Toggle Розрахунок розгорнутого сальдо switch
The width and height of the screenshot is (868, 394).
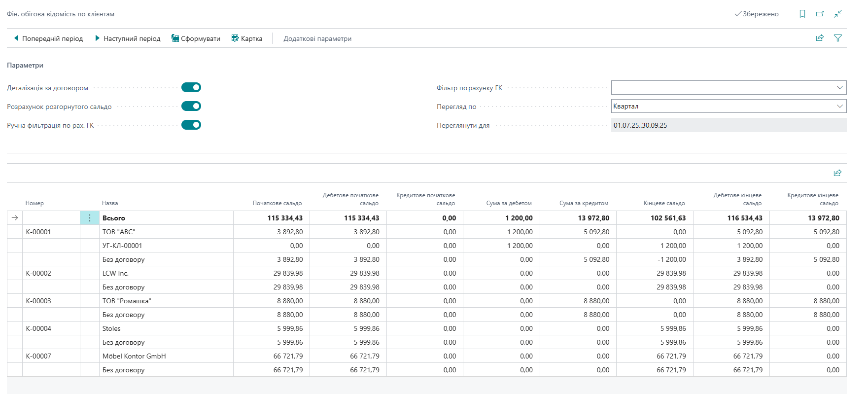click(191, 106)
